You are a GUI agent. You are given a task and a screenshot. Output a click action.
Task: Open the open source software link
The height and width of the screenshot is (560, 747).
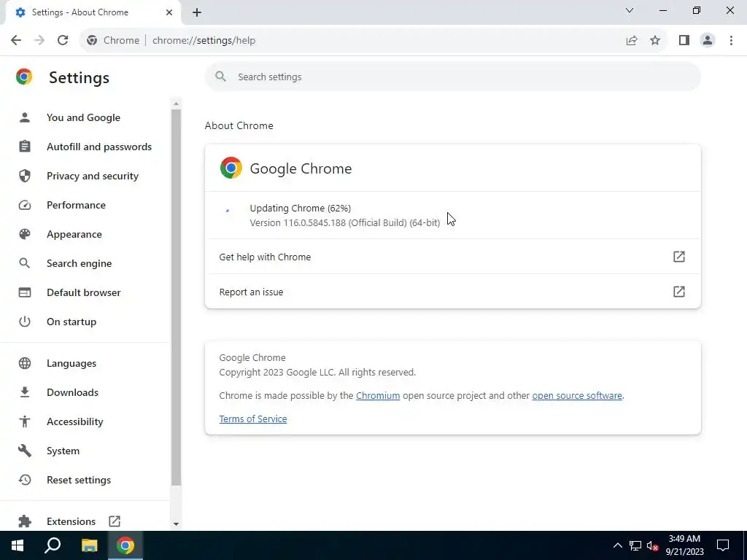point(577,396)
